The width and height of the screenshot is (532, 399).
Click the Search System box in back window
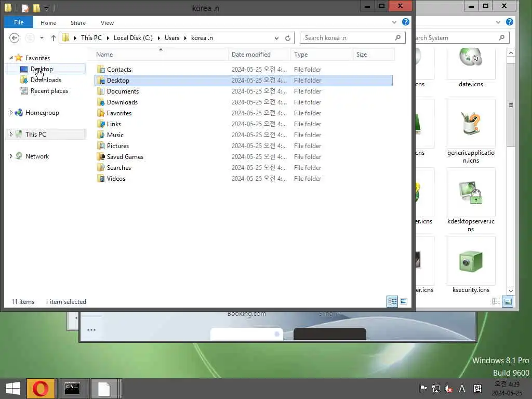click(x=461, y=38)
